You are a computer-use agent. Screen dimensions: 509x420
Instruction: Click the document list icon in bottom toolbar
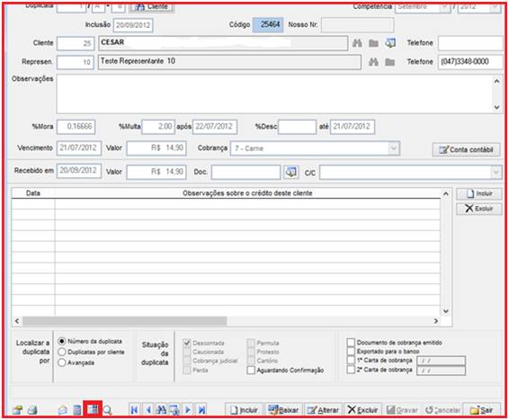pyautogui.click(x=77, y=410)
